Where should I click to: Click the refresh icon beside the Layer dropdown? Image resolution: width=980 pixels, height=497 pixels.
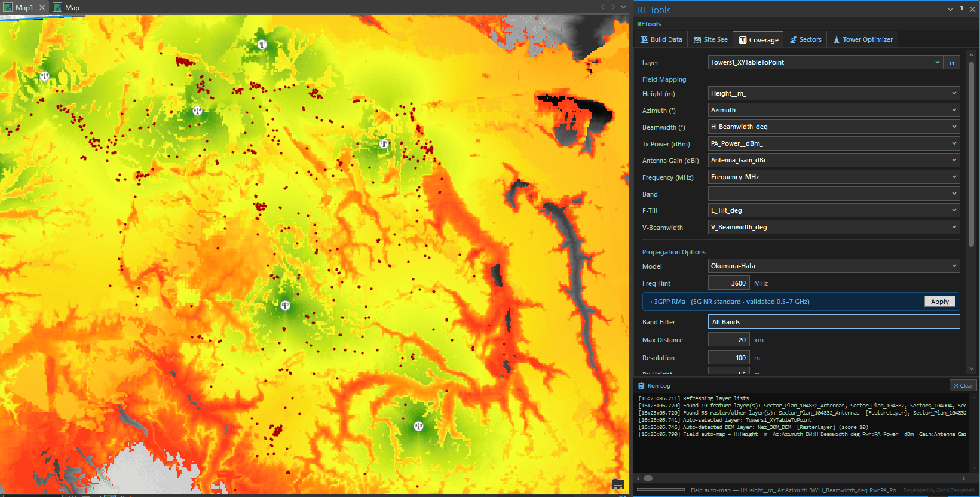pyautogui.click(x=952, y=63)
